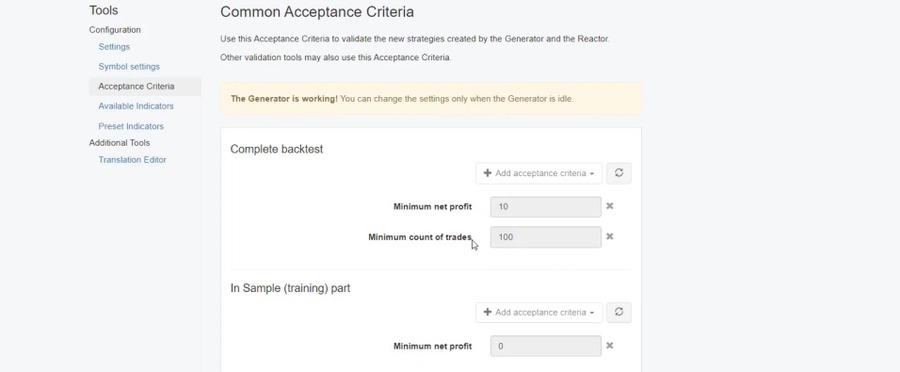Open Add acceptance criteria dropdown under Complete backtest

coord(538,173)
